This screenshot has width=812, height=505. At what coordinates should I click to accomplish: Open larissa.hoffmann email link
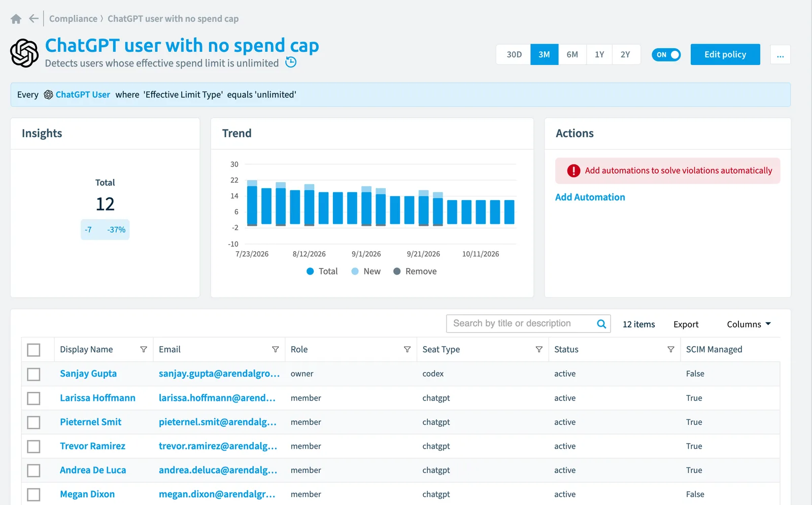click(x=217, y=398)
